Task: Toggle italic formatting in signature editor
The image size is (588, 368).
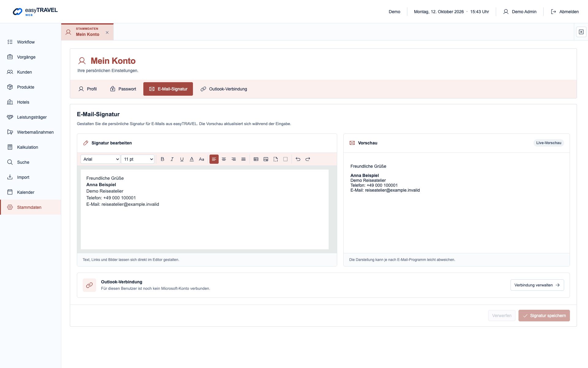Action: [x=172, y=159]
